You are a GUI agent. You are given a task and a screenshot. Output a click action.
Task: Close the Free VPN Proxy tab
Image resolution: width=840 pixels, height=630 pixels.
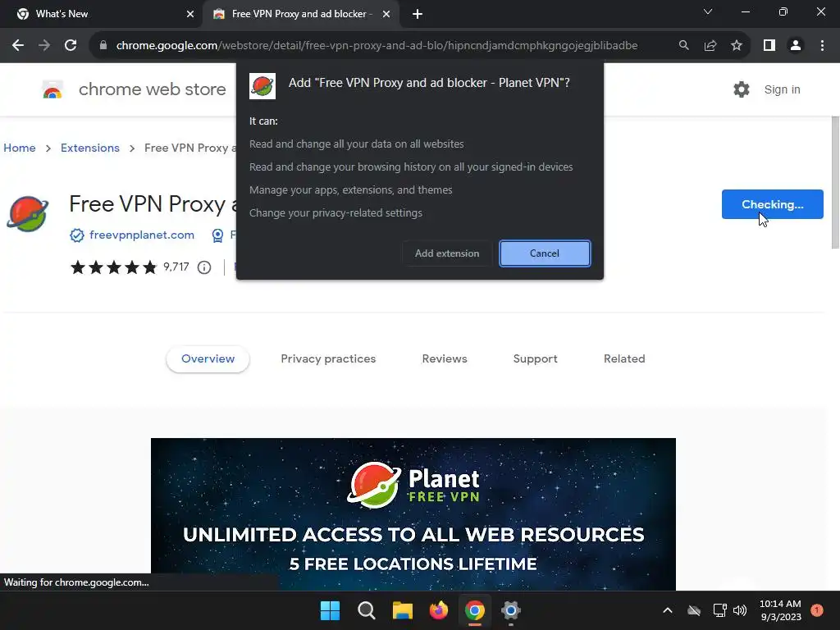tap(386, 15)
